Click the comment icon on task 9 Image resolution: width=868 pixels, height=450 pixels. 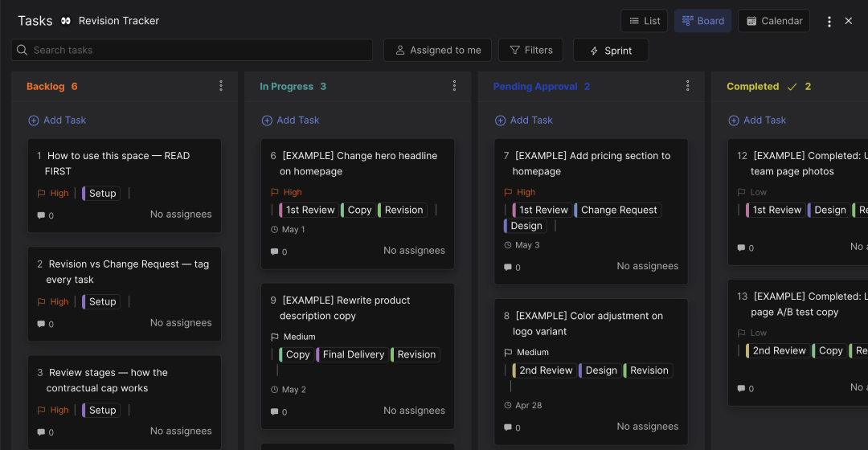[x=274, y=411]
